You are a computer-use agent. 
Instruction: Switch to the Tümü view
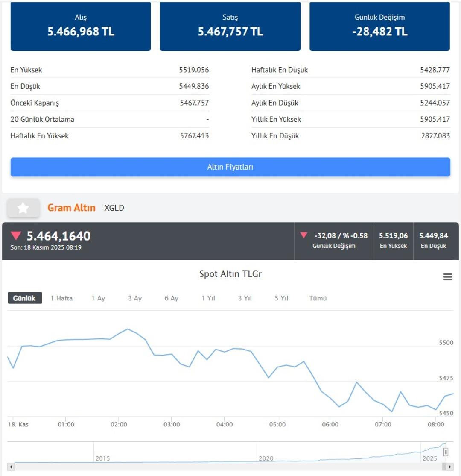click(318, 298)
